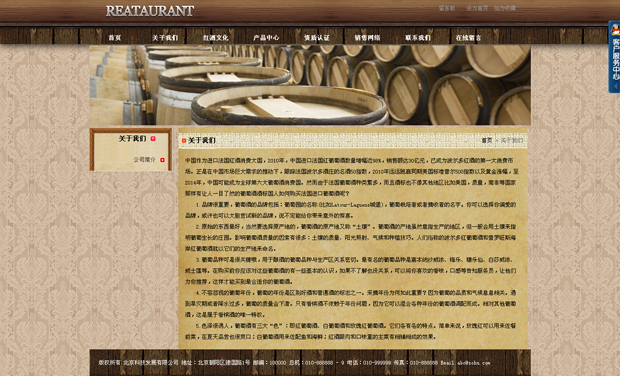This screenshot has width=620, height=376.
Task: Click the 留言板 link in the header
Action: pyautogui.click(x=447, y=8)
